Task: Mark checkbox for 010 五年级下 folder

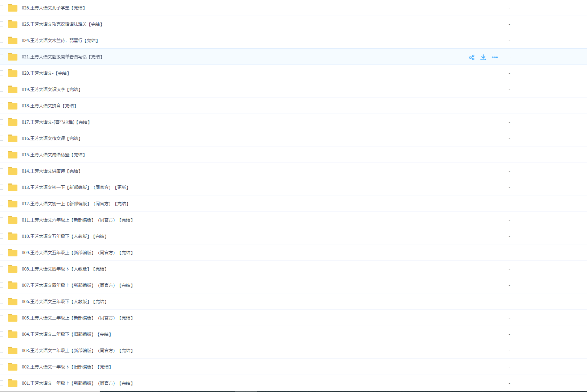Action: [x=1, y=236]
